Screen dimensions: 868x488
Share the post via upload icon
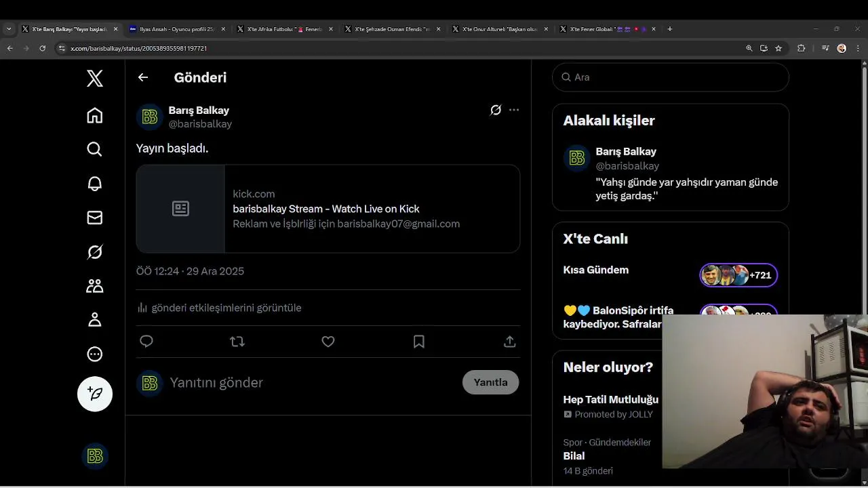pyautogui.click(x=510, y=342)
